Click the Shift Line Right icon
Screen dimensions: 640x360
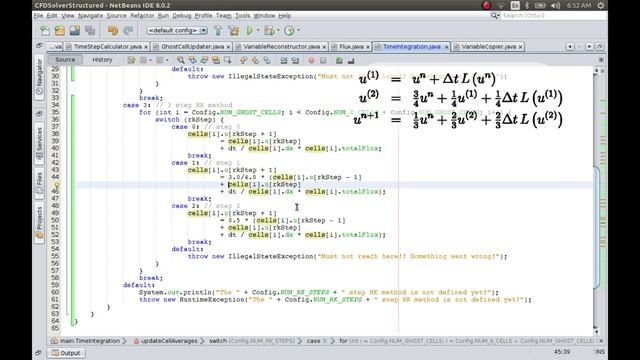point(295,60)
